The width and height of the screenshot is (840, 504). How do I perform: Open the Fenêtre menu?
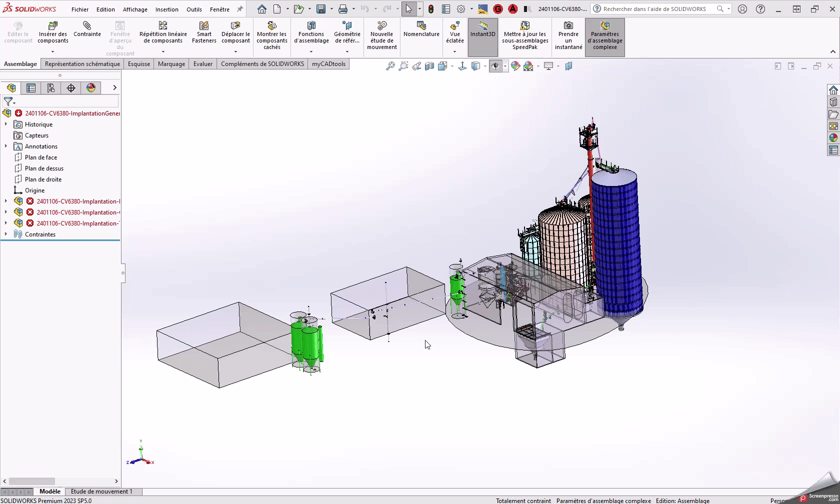219,9
